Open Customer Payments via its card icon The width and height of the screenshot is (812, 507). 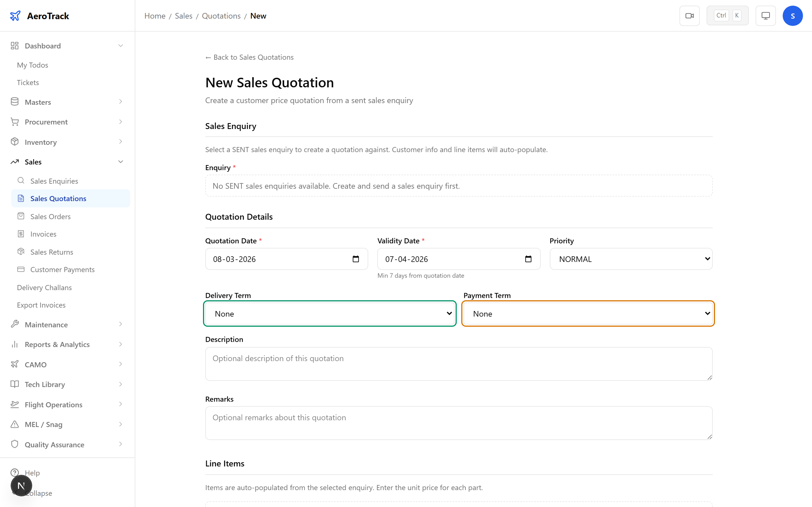click(x=21, y=269)
